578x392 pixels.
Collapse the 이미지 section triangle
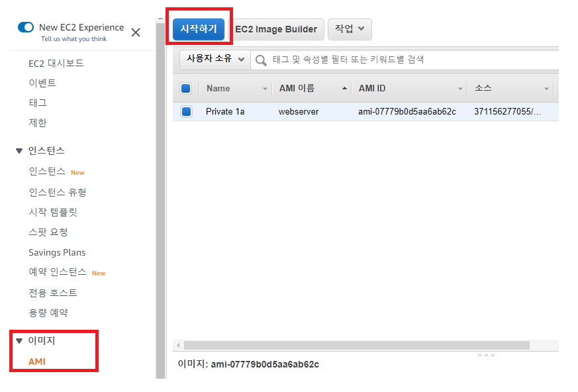coord(19,341)
